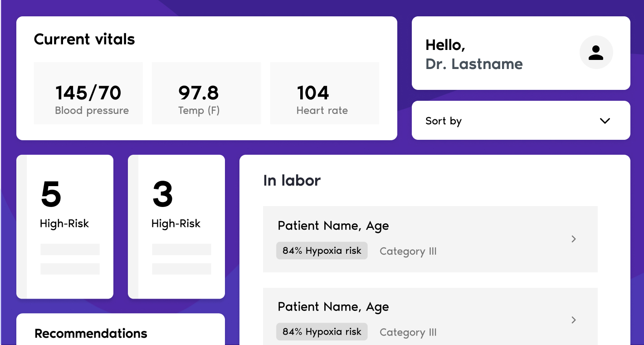Click the Current vitals heading
The image size is (644, 345).
pos(84,39)
